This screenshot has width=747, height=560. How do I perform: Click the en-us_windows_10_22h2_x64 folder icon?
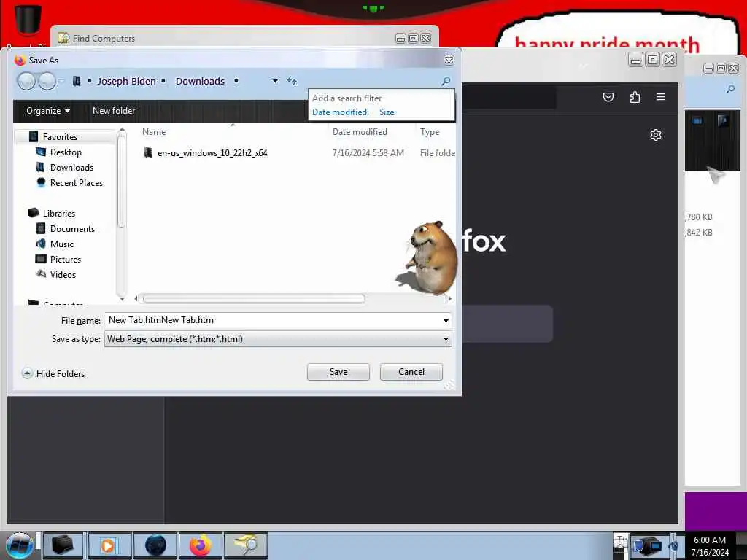point(148,152)
